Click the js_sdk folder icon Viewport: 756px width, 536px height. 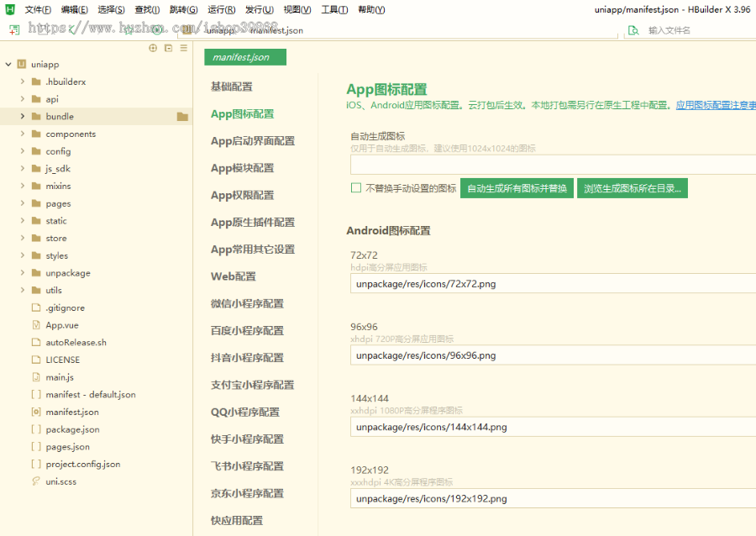36,168
